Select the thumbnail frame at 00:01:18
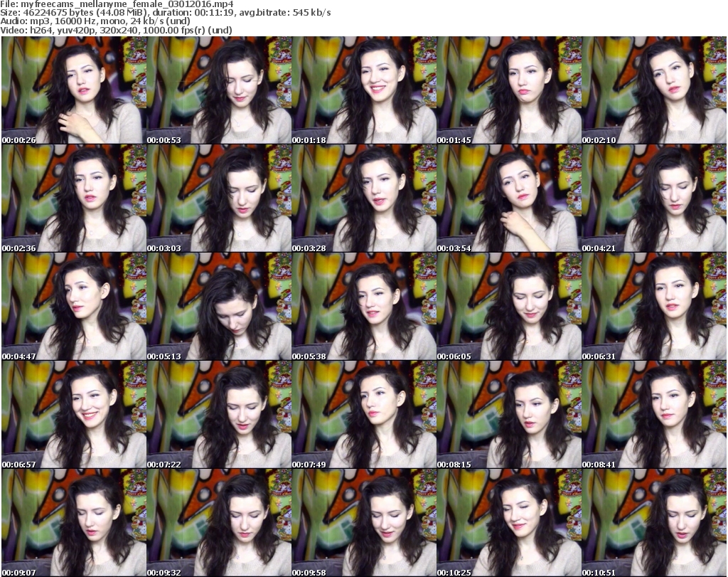The width and height of the screenshot is (728, 577). pos(363,90)
